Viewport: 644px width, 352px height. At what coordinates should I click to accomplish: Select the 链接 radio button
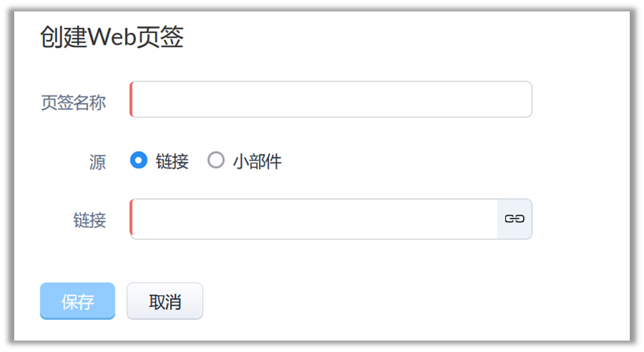point(139,160)
